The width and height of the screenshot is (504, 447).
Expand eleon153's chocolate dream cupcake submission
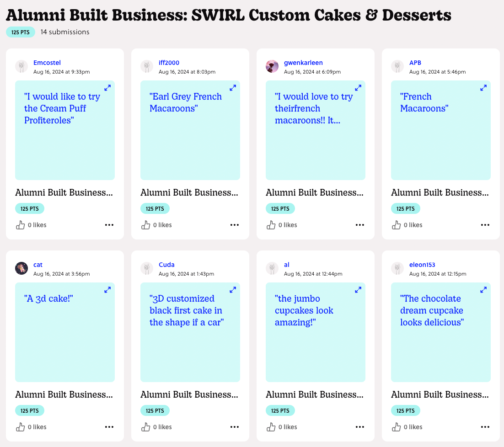click(x=483, y=290)
